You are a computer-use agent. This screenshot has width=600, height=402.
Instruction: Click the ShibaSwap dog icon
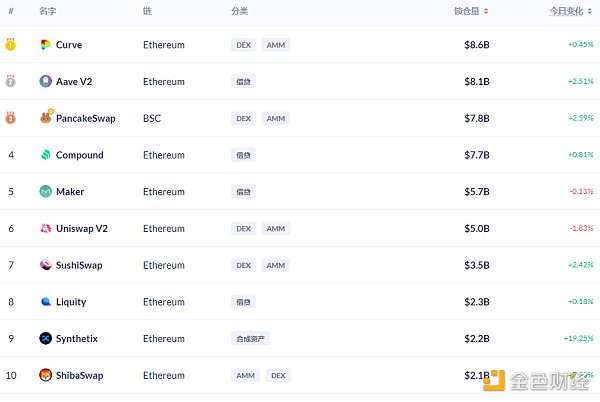(46, 375)
